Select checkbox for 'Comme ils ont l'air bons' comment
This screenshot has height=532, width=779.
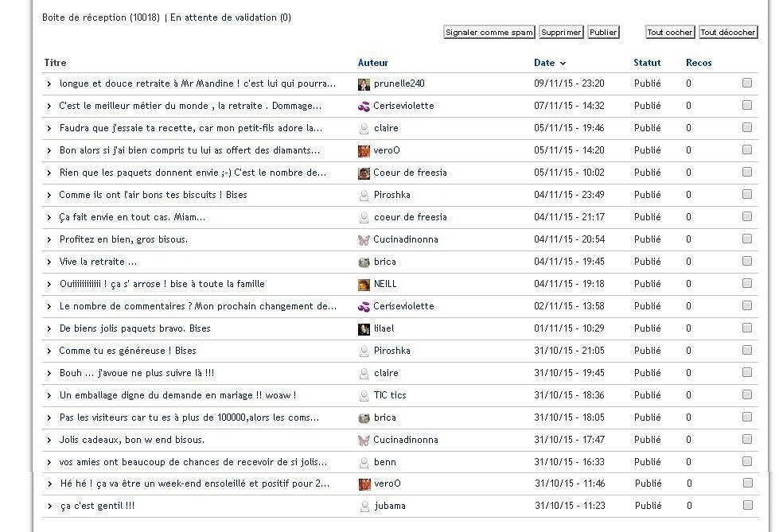[x=746, y=194]
